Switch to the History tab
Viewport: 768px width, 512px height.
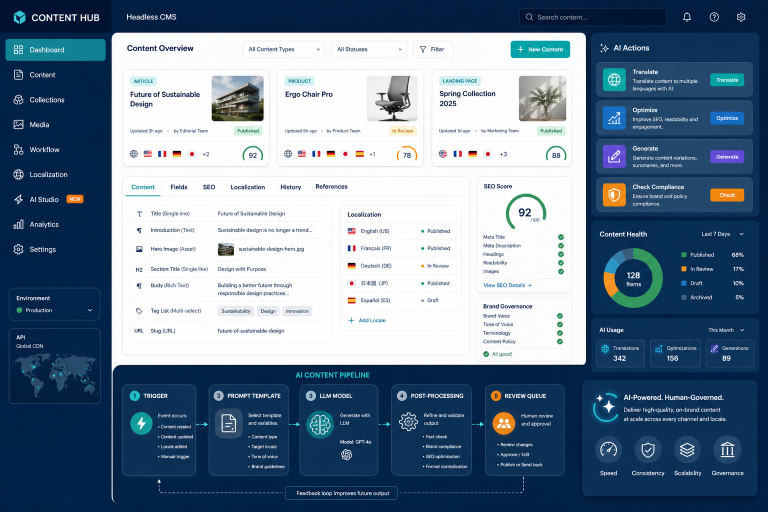290,187
